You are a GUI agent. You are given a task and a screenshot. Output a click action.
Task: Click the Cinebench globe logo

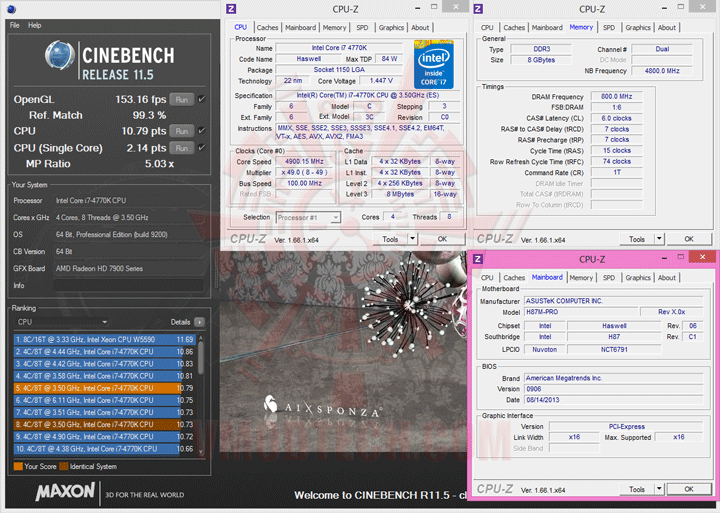coord(60,55)
